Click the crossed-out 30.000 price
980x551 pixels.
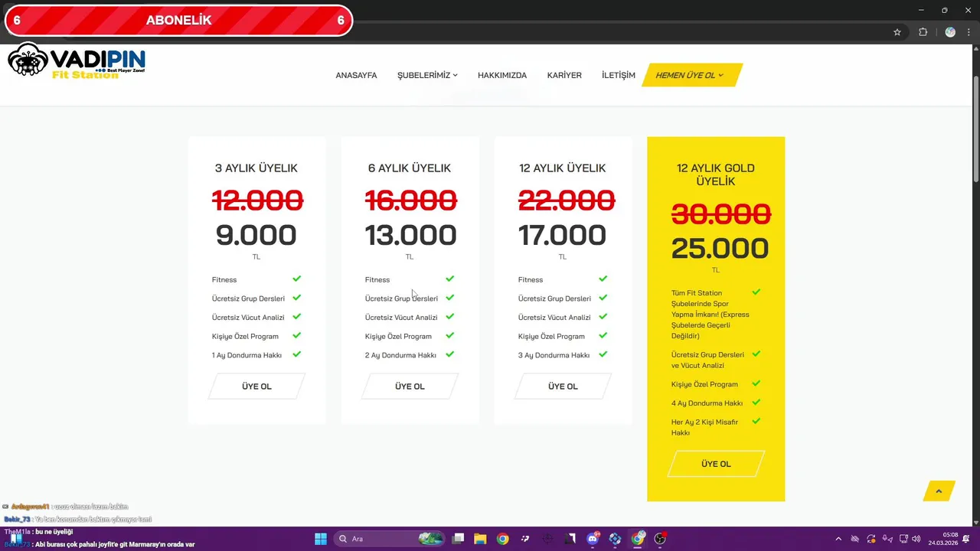tap(721, 214)
